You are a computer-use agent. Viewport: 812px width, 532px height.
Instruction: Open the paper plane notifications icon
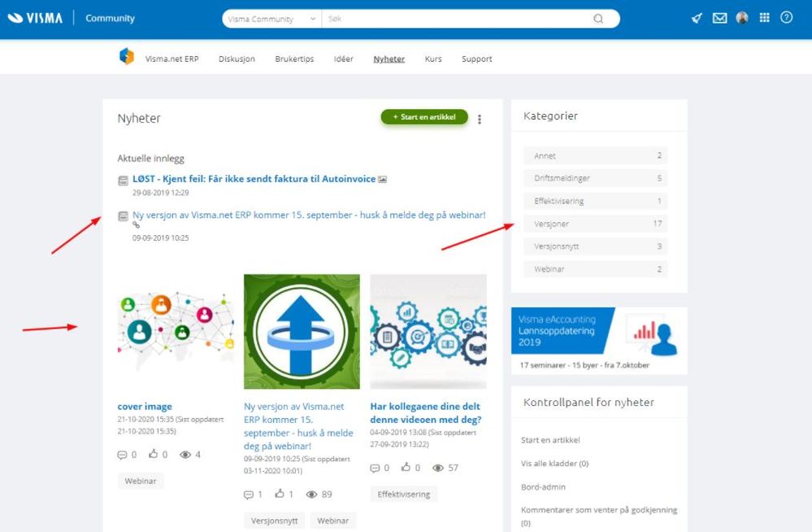click(697, 18)
